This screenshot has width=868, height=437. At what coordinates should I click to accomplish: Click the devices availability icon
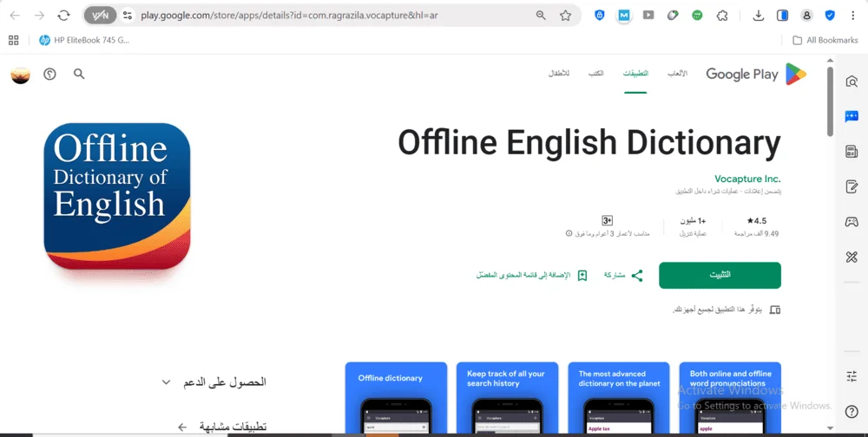(x=775, y=310)
